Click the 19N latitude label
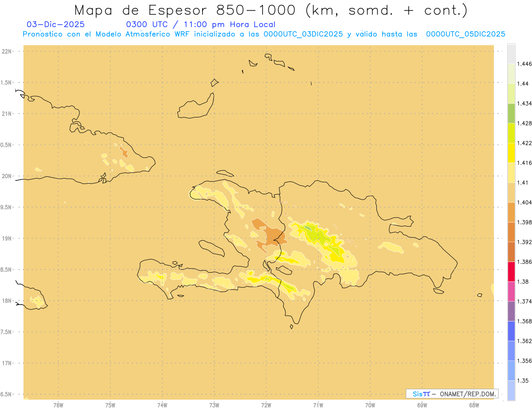Viewport: 532px width, 411px height. pos(8,239)
